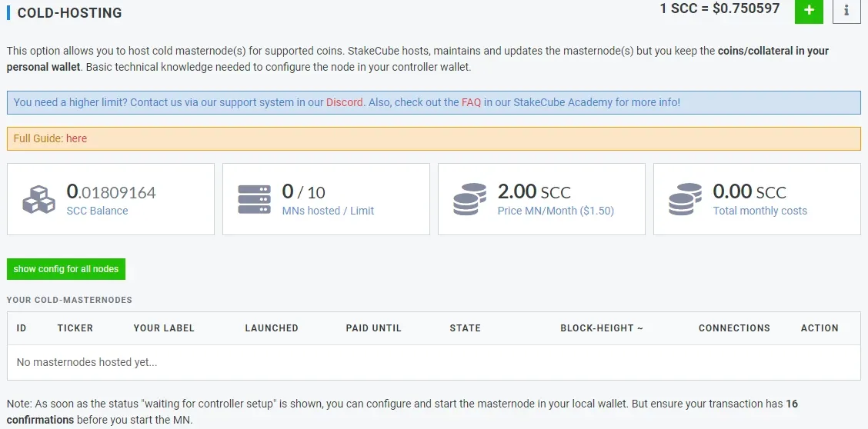868x429 pixels.
Task: Open the Discord support link
Action: [x=344, y=102]
